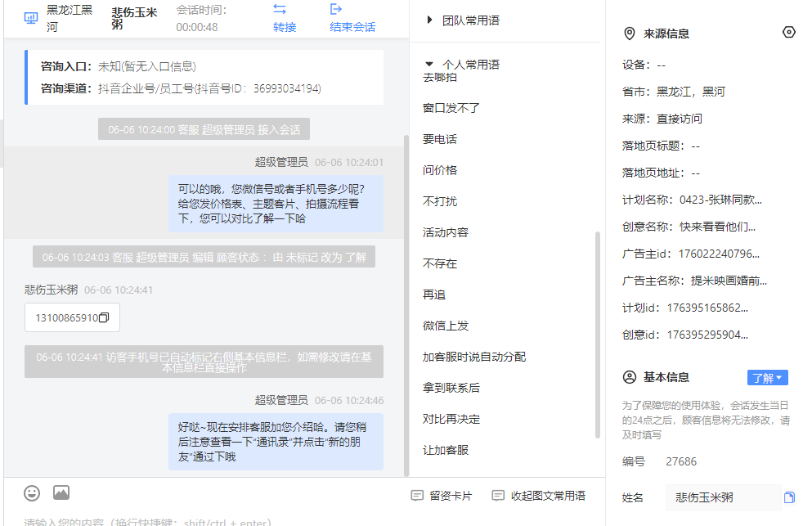
Task: Select the 活动内容 quick phrase
Action: click(x=446, y=232)
